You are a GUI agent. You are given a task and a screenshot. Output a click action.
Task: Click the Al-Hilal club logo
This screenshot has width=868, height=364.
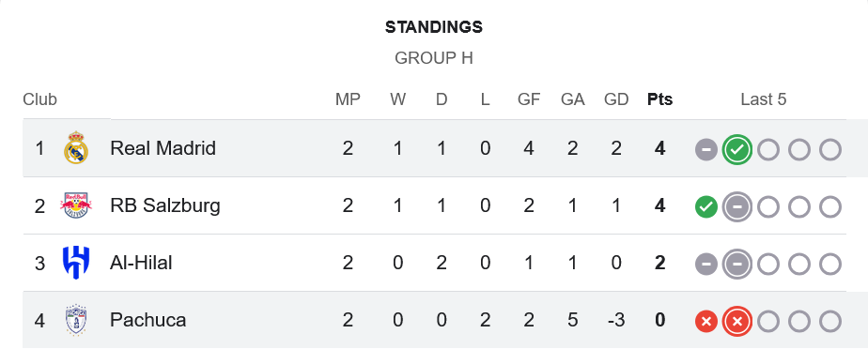pos(76,263)
